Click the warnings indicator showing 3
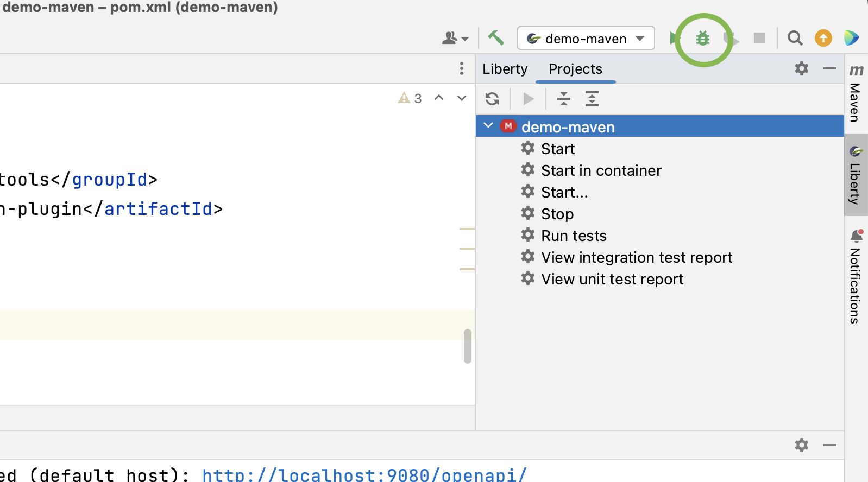The height and width of the screenshot is (482, 868). click(410, 98)
